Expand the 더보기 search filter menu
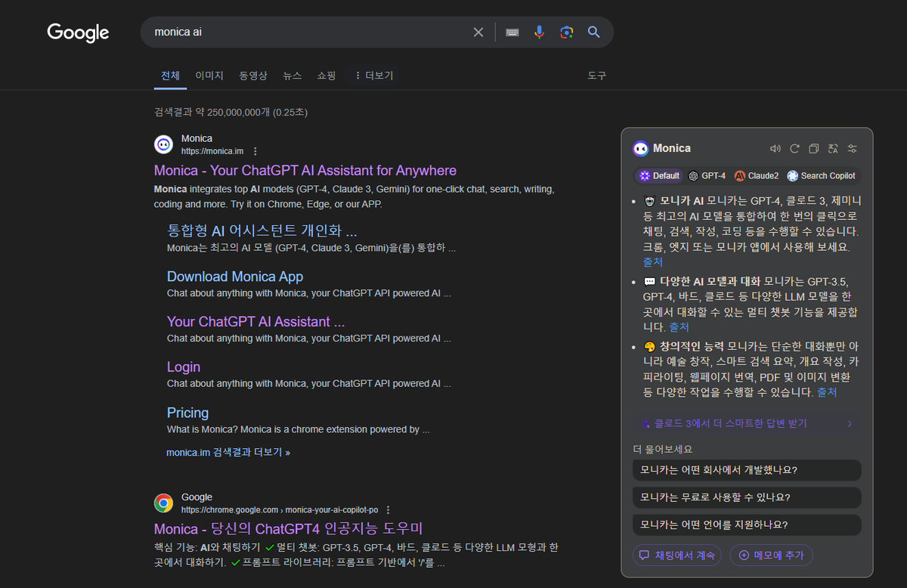907x588 pixels. click(x=373, y=76)
